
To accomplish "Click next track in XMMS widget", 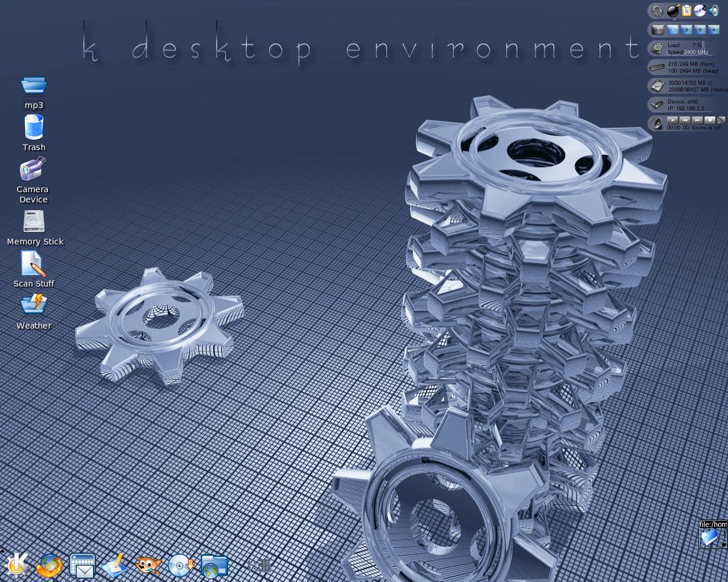I will click(697, 120).
